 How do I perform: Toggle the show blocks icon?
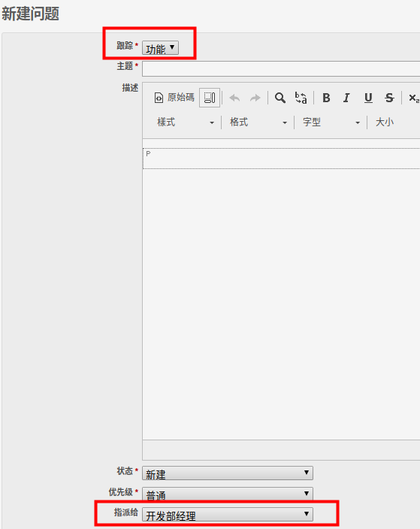click(210, 98)
